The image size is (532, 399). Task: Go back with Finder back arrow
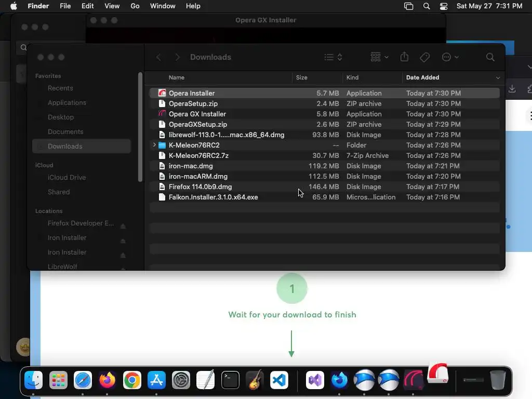pos(158,57)
